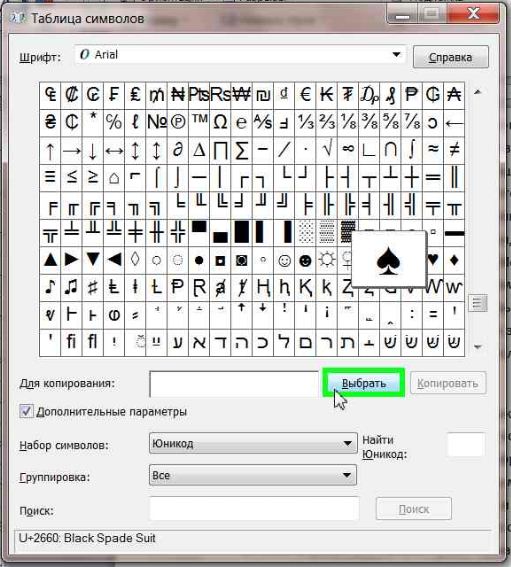511x567 pixels.
Task: Pick the Omega symbol in grid
Action: click(x=220, y=123)
